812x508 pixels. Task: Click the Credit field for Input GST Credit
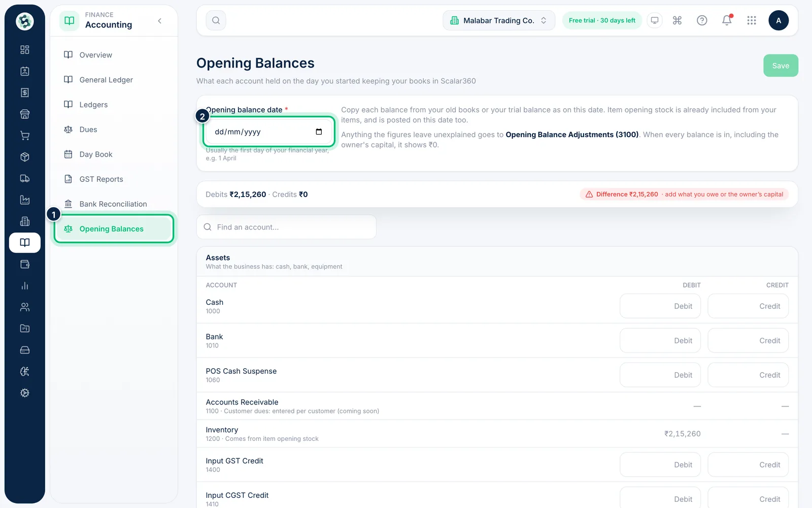point(748,465)
